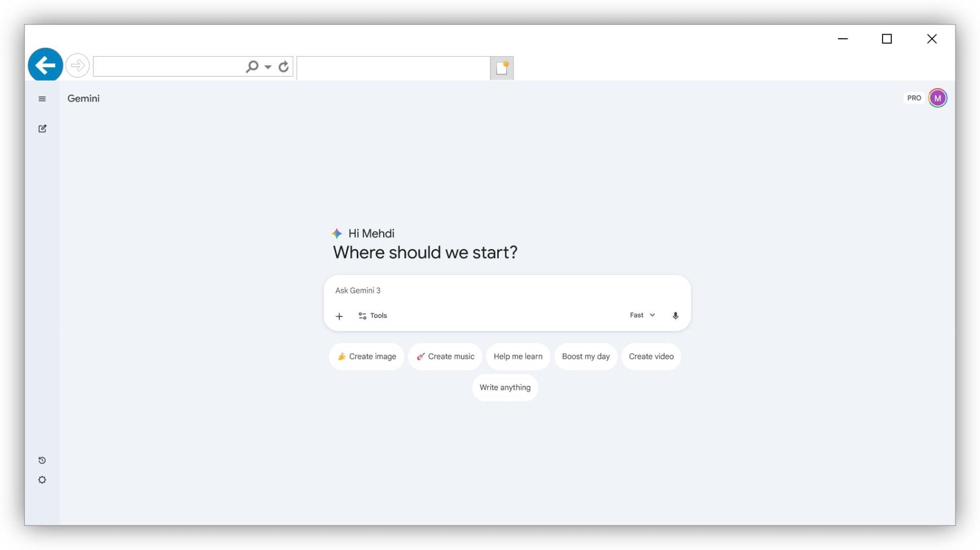The image size is (980, 550).
Task: Open the settings gear in sidebar
Action: 42,480
